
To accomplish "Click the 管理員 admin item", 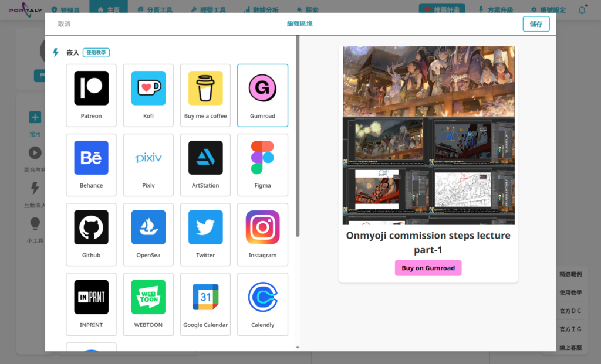I will point(65,9).
